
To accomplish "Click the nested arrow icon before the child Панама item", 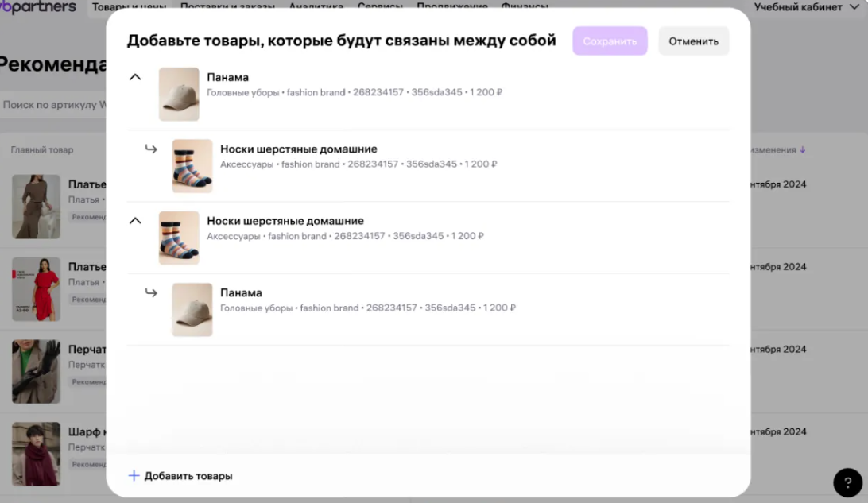I will point(151,292).
